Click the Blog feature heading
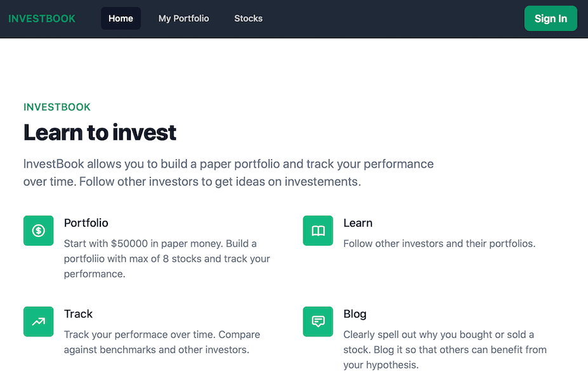This screenshot has height=381, width=588. pos(354,314)
